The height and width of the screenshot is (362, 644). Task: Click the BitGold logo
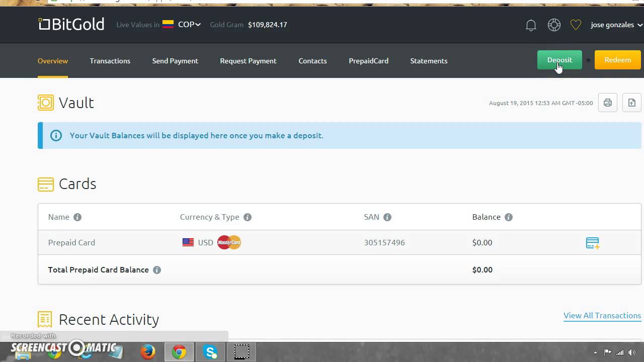pos(71,24)
